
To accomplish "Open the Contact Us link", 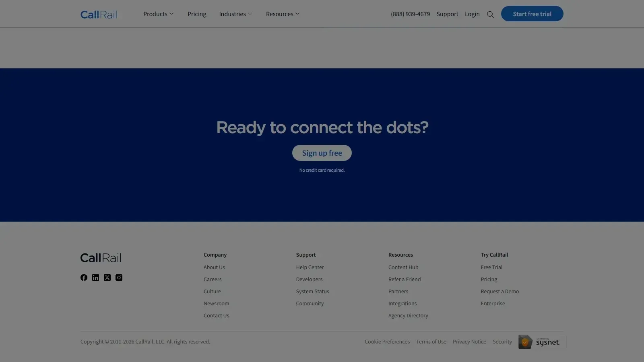I will click(216, 316).
